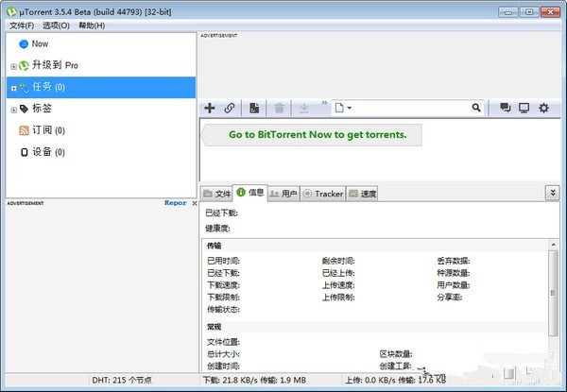Click the Start download arrow icon
The width and height of the screenshot is (567, 392).
point(304,108)
